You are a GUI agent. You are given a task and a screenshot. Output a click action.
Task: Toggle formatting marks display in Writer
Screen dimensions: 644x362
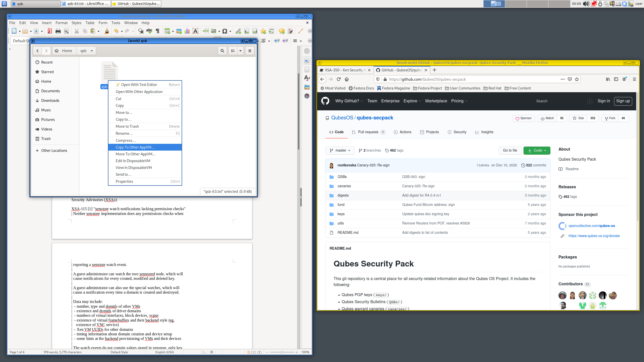point(157,31)
